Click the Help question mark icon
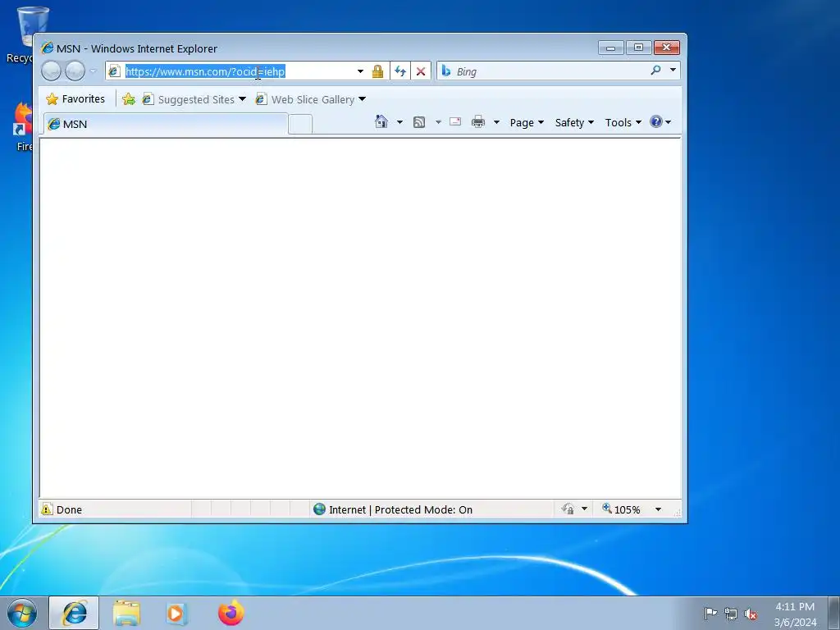 click(656, 121)
